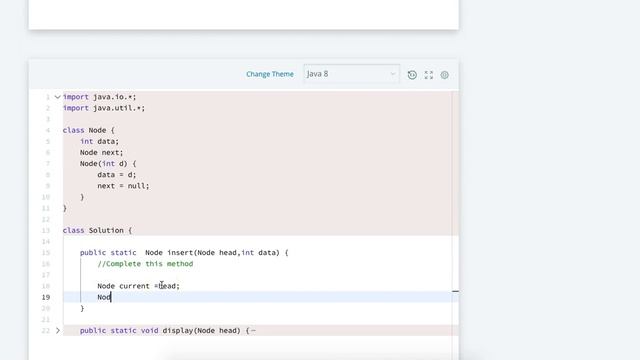Click line number 19 in gutter
Viewport: 640px width, 360px height.
[46, 297]
